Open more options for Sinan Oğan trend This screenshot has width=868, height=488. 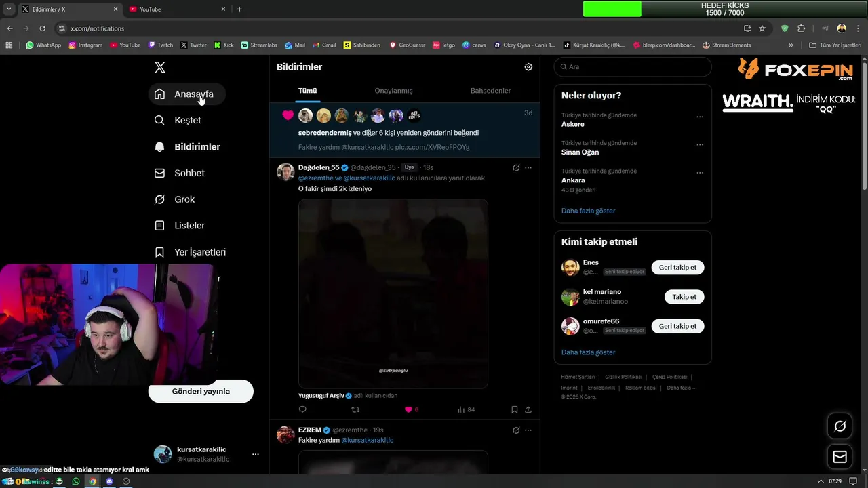(x=700, y=144)
